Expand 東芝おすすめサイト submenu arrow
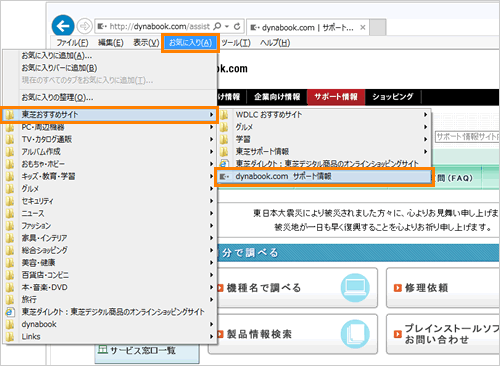 tap(211, 115)
